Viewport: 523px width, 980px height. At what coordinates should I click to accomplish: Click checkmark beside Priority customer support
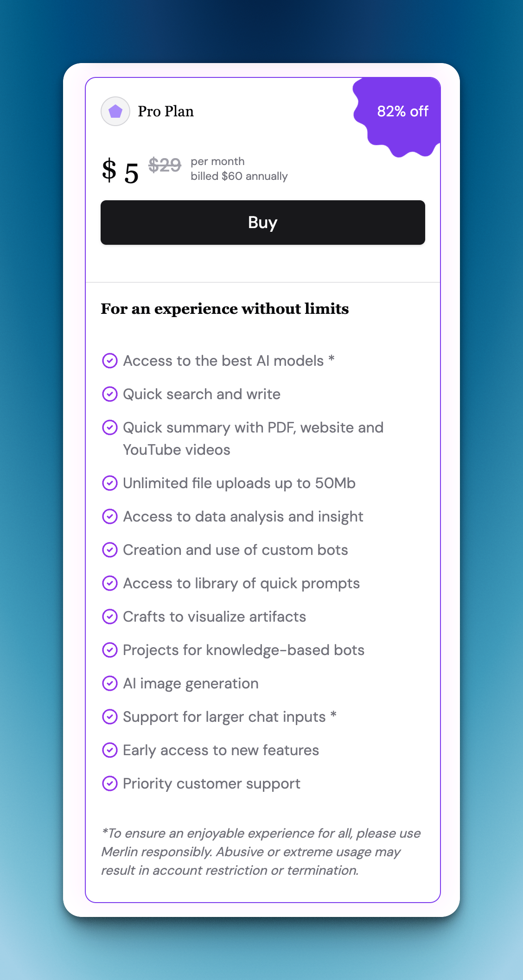(x=110, y=783)
